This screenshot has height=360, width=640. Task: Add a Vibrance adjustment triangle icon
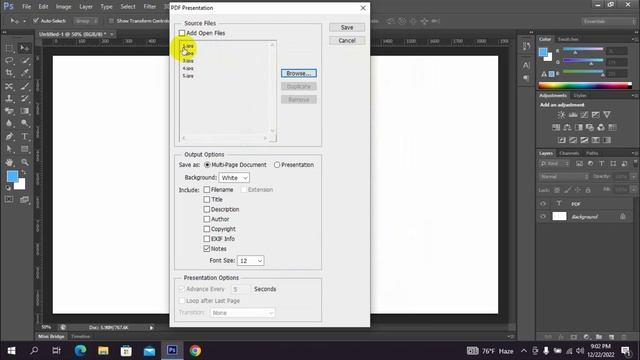tap(607, 115)
